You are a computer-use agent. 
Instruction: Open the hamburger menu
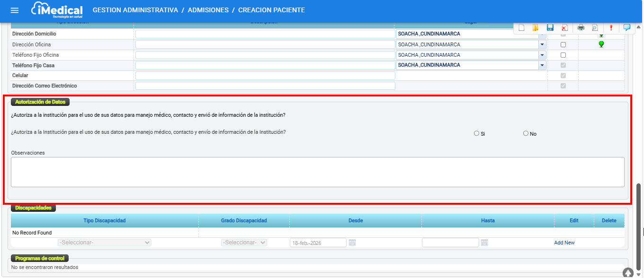point(15,10)
